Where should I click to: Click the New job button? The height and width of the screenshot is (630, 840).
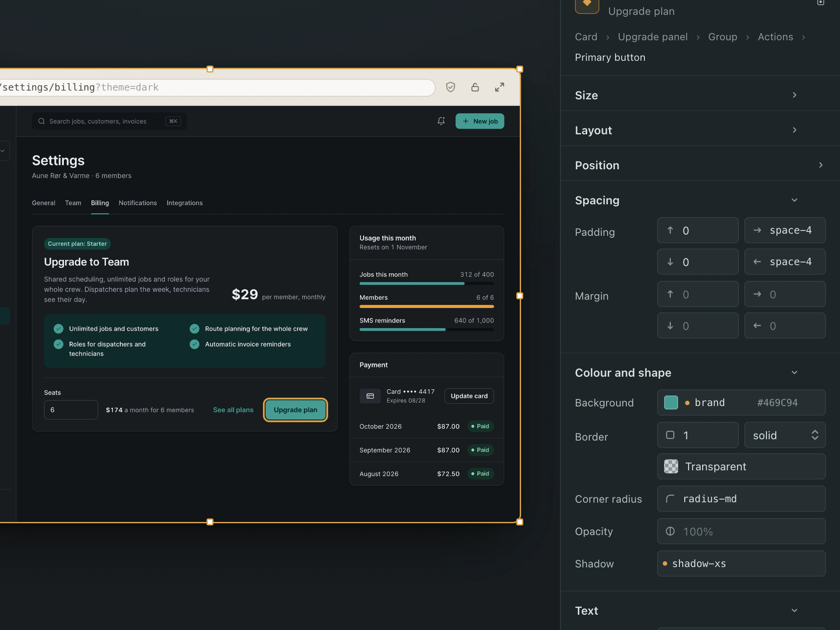480,121
